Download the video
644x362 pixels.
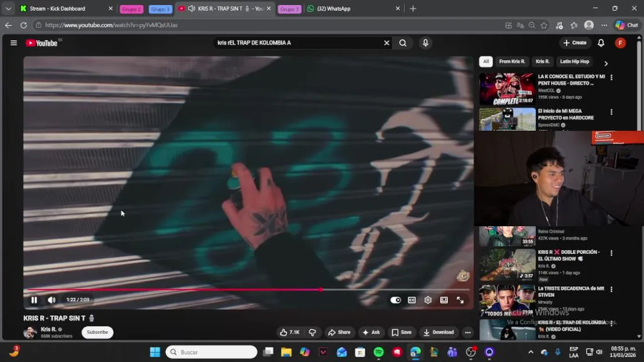(x=438, y=332)
